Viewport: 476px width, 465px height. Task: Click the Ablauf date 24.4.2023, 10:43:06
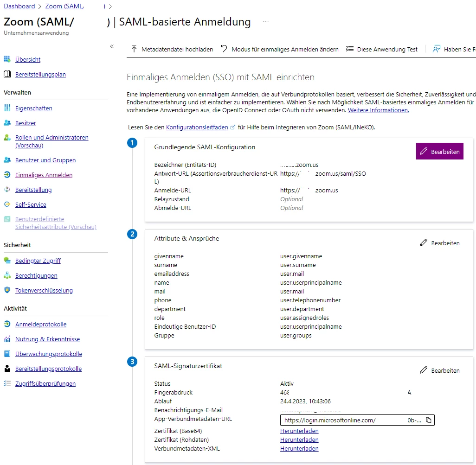(x=305, y=401)
